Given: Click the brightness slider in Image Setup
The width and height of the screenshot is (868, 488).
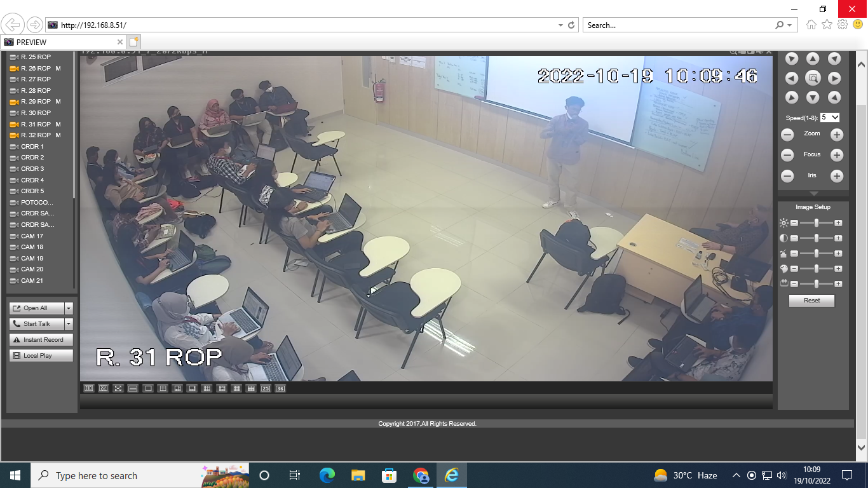Looking at the screenshot, I should 816,223.
